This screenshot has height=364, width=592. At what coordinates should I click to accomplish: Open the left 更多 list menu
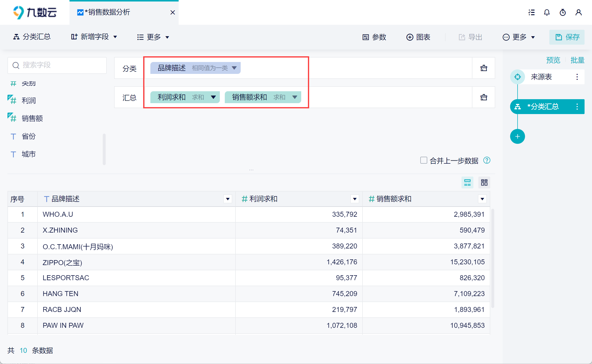pyautogui.click(x=153, y=37)
